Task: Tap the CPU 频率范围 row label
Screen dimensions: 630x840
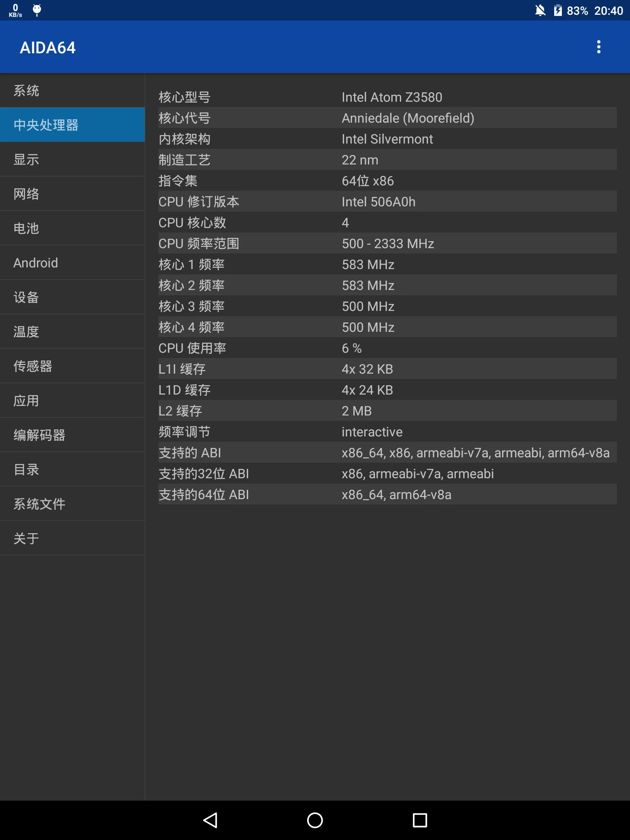Action: pyautogui.click(x=199, y=244)
